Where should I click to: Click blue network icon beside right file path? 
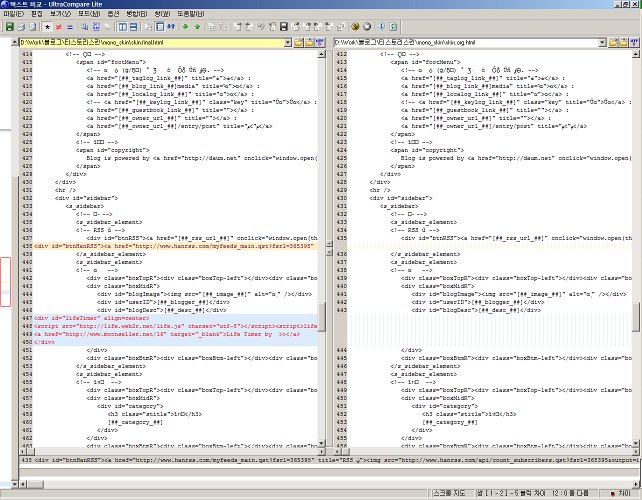(x=634, y=42)
